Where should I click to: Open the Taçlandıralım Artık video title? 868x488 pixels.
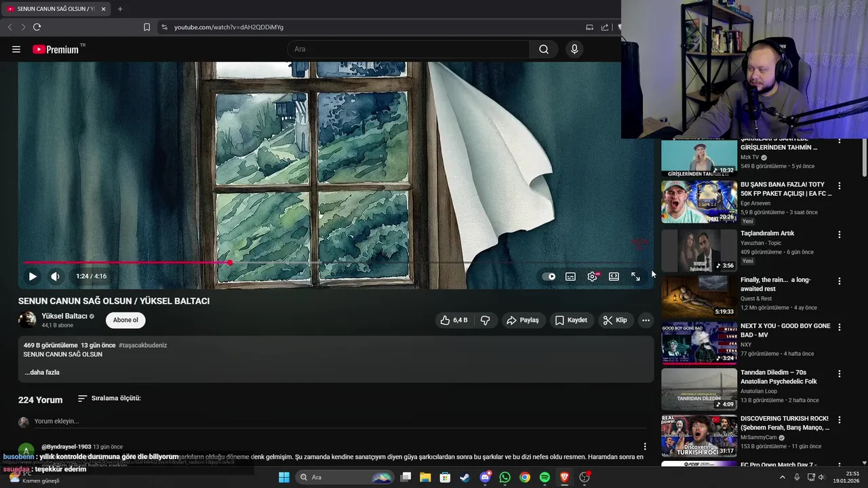click(x=767, y=233)
